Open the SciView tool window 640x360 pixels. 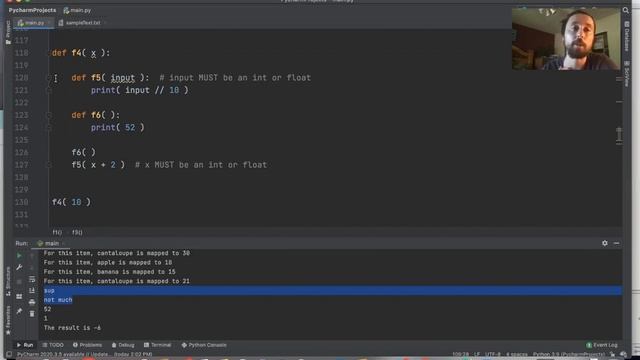click(627, 73)
